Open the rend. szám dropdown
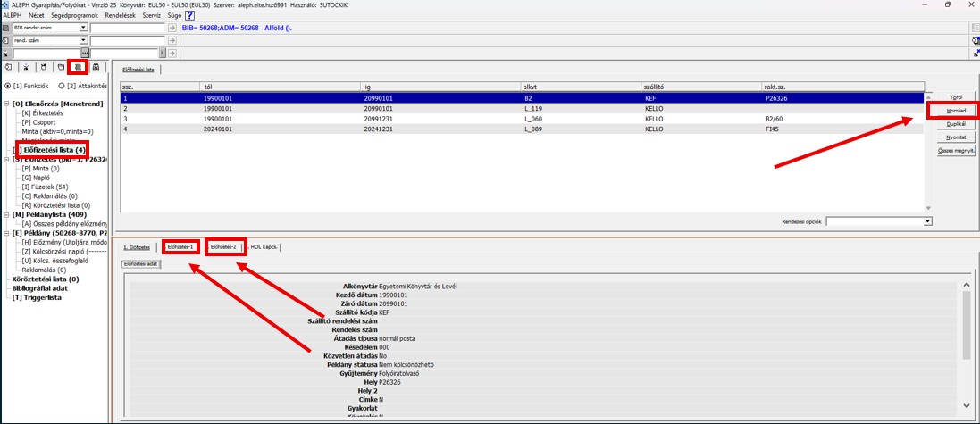 click(83, 40)
